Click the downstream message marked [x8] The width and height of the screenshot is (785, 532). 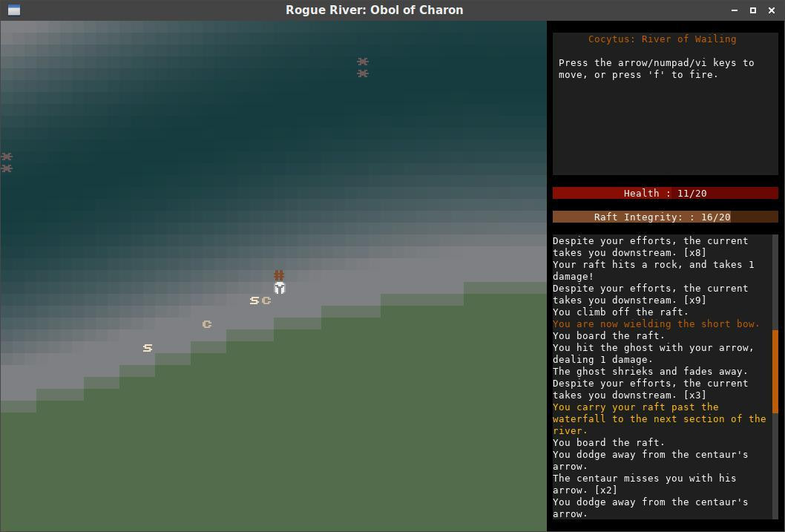click(x=650, y=247)
